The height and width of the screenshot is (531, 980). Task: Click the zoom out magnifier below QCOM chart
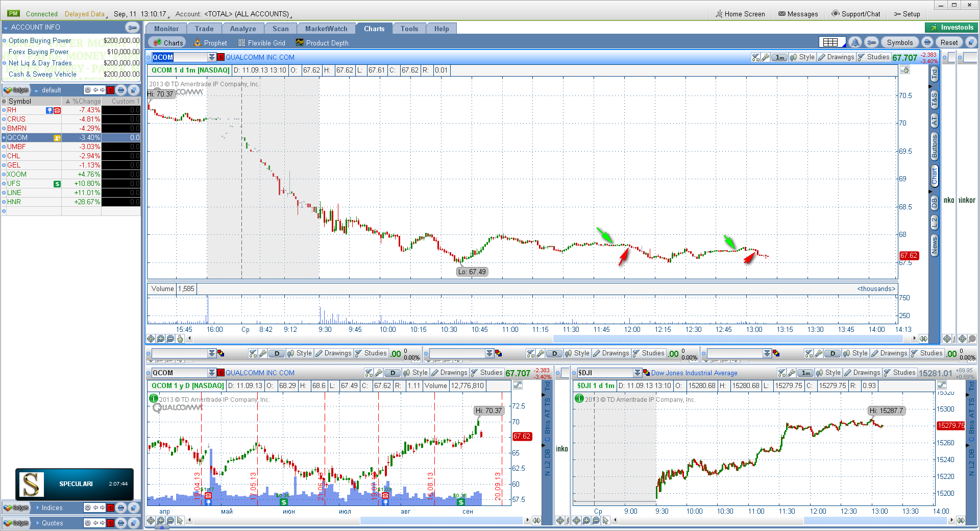[x=170, y=339]
